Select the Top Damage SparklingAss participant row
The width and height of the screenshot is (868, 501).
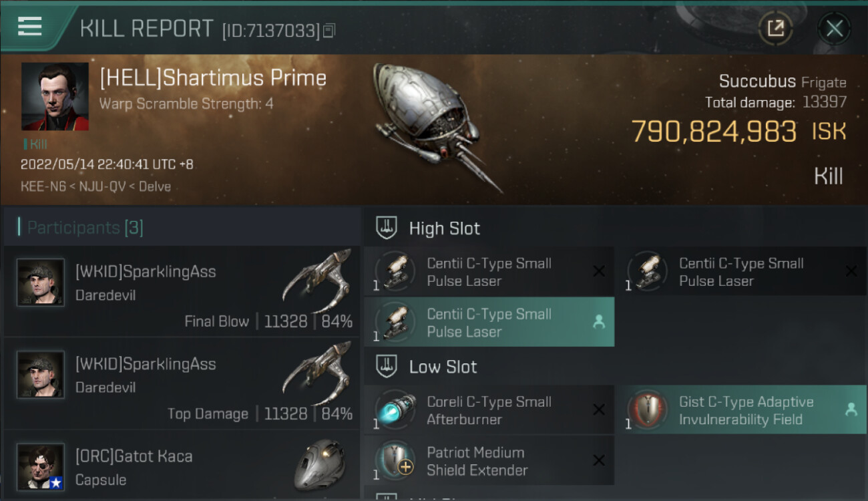point(182,384)
